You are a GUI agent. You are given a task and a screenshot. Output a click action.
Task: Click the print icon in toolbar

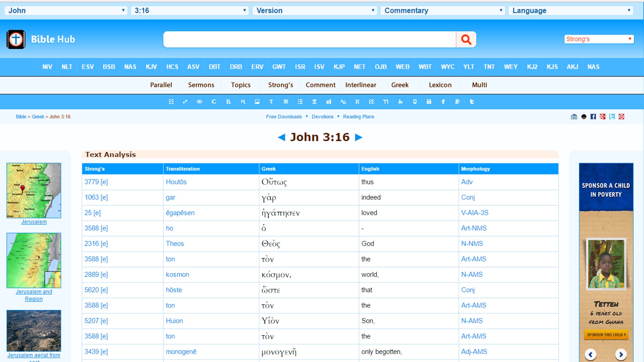click(x=429, y=102)
